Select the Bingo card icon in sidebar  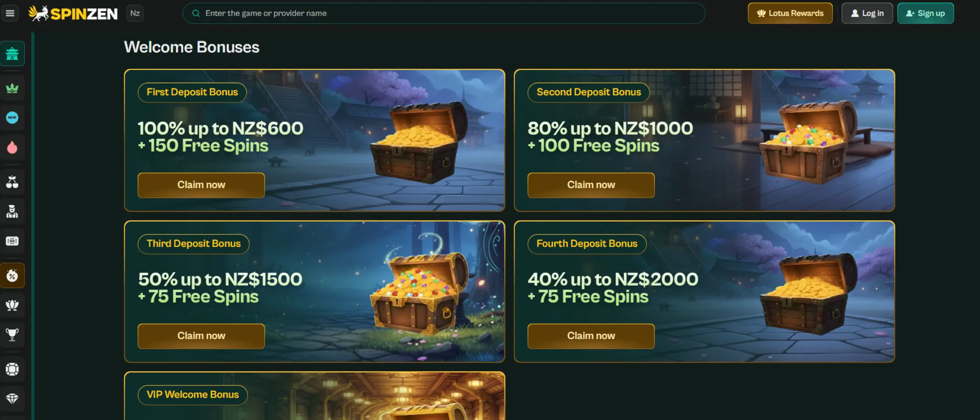12,241
